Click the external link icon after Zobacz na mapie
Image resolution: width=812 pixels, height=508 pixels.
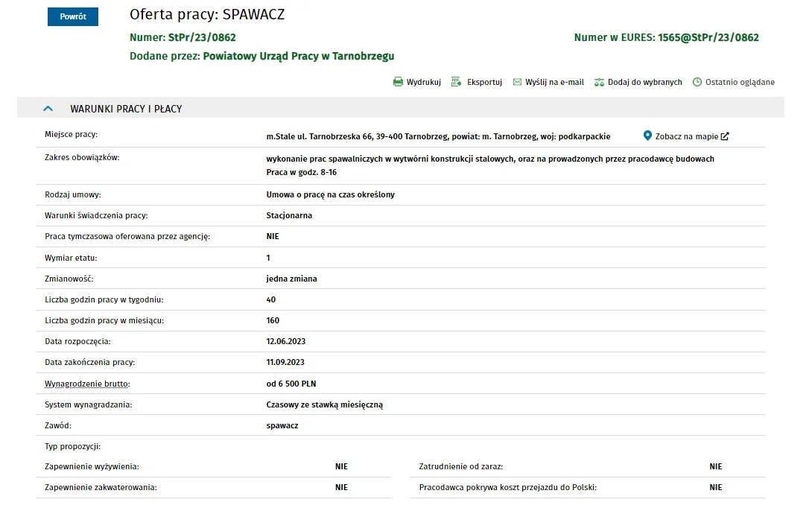tap(725, 136)
